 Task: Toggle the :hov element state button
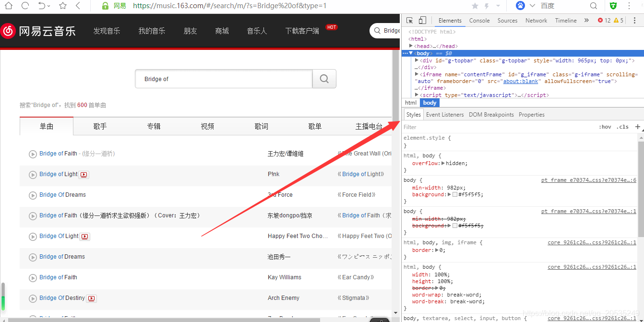point(605,127)
